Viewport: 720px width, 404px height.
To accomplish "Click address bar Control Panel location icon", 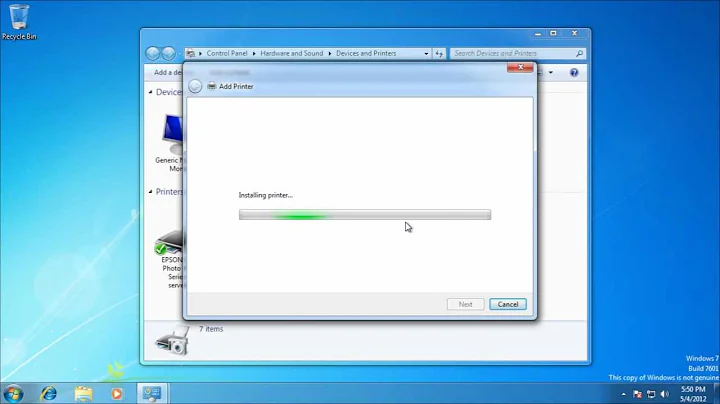I will click(x=191, y=54).
